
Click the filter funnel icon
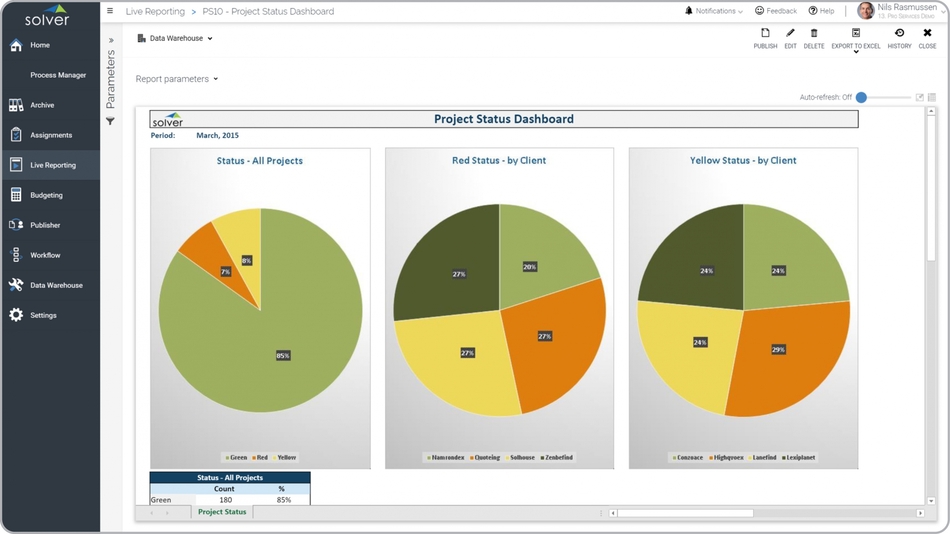click(x=110, y=122)
